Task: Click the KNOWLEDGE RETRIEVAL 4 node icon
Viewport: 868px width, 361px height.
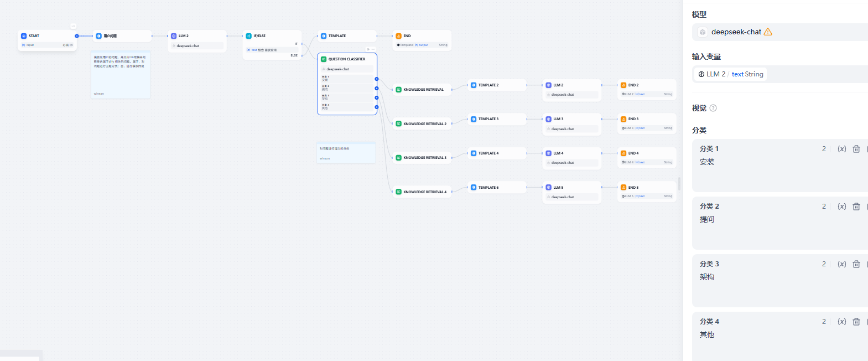Action: (399, 192)
